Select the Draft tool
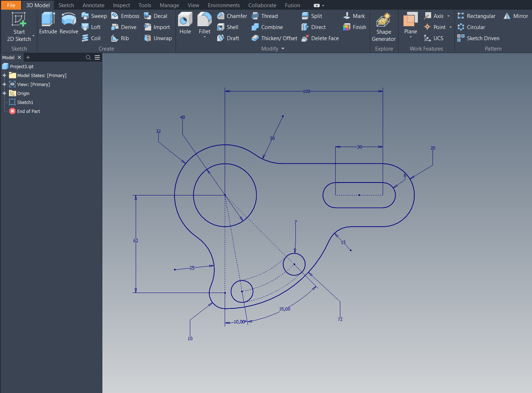 tap(228, 38)
